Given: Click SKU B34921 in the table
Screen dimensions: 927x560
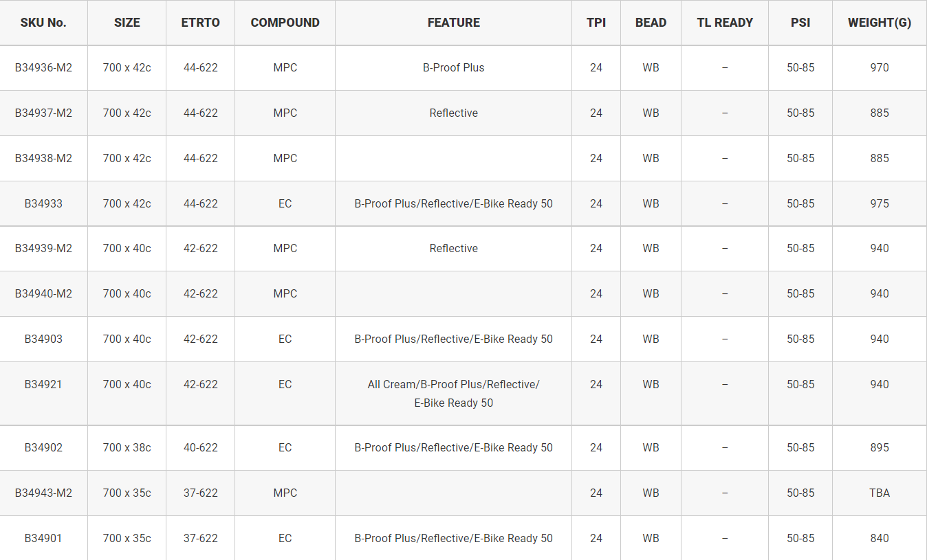Looking at the screenshot, I should [x=43, y=384].
